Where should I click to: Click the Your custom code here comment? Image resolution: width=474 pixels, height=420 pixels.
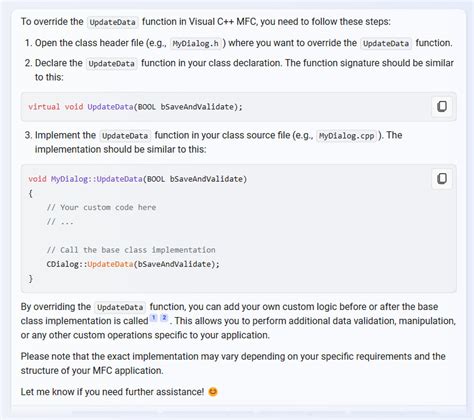click(101, 207)
